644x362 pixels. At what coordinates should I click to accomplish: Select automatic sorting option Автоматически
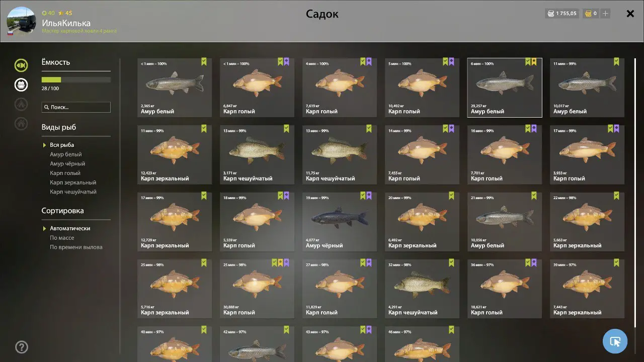pyautogui.click(x=70, y=228)
